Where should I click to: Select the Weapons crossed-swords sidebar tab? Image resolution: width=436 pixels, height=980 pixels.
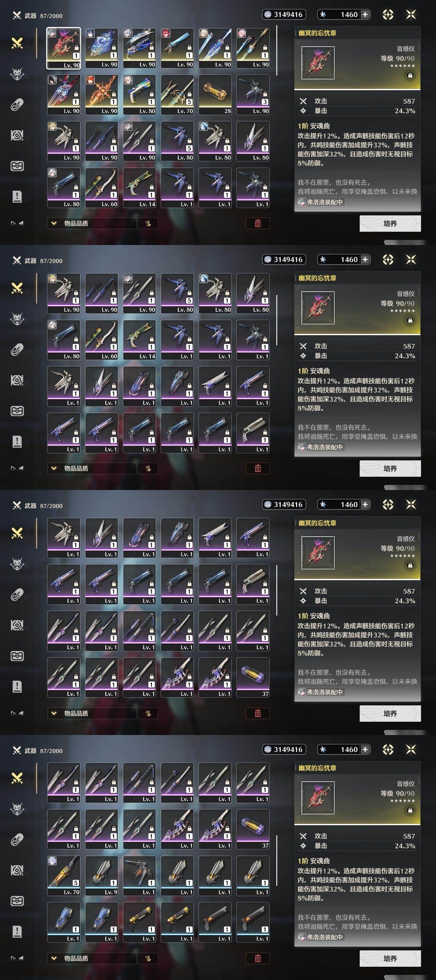tap(17, 43)
